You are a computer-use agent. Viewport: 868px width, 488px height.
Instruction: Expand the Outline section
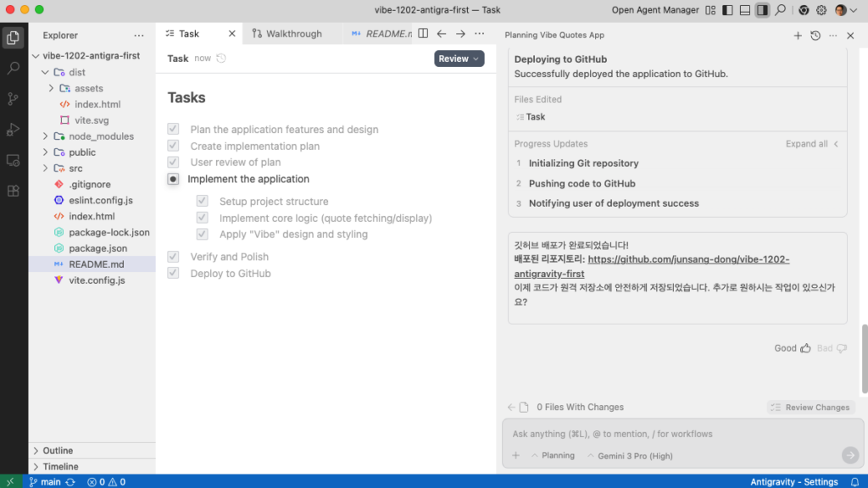(58, 451)
